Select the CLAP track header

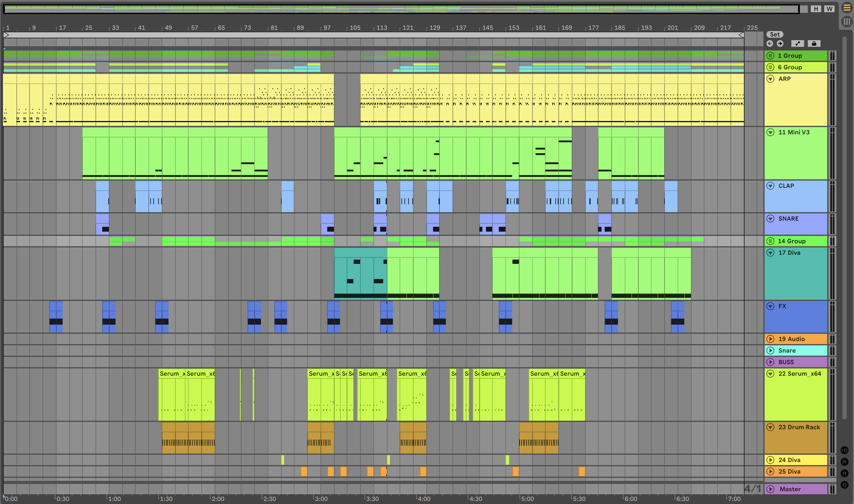[798, 186]
